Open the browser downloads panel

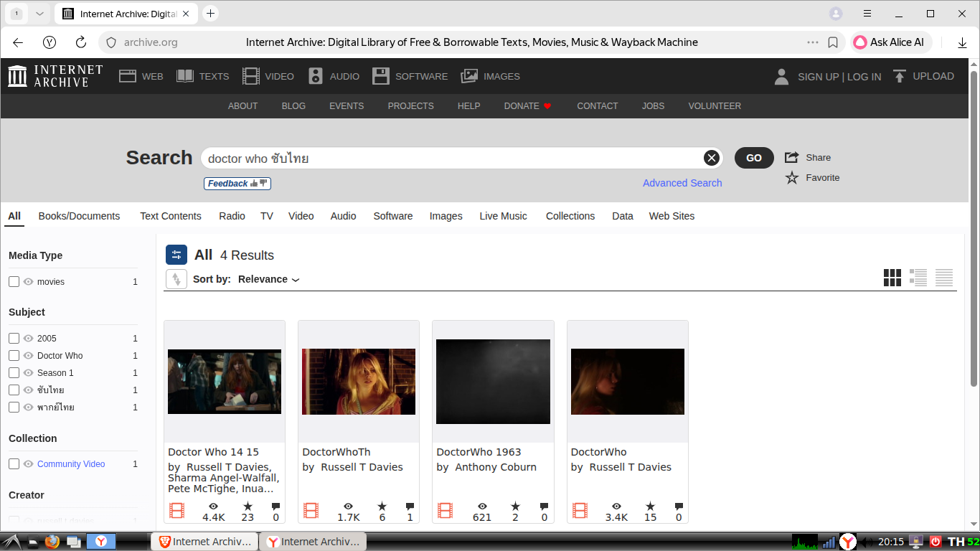click(x=963, y=42)
